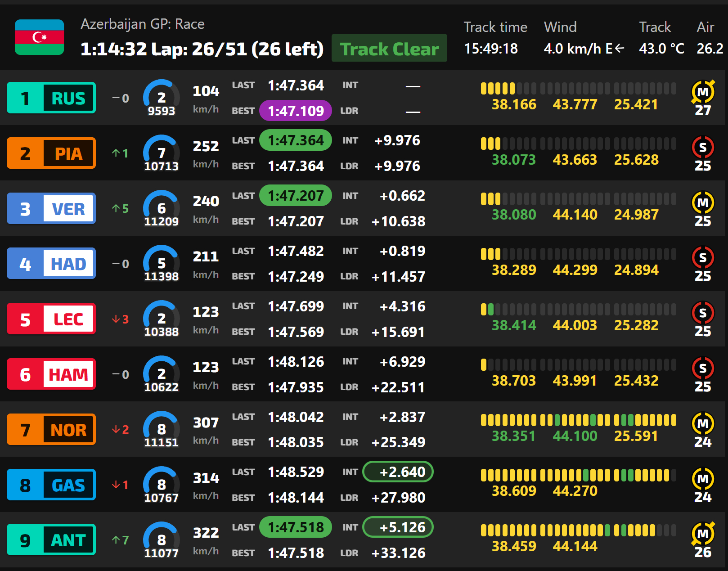
Task: Select driver tag 3 VER
Action: click(x=51, y=208)
